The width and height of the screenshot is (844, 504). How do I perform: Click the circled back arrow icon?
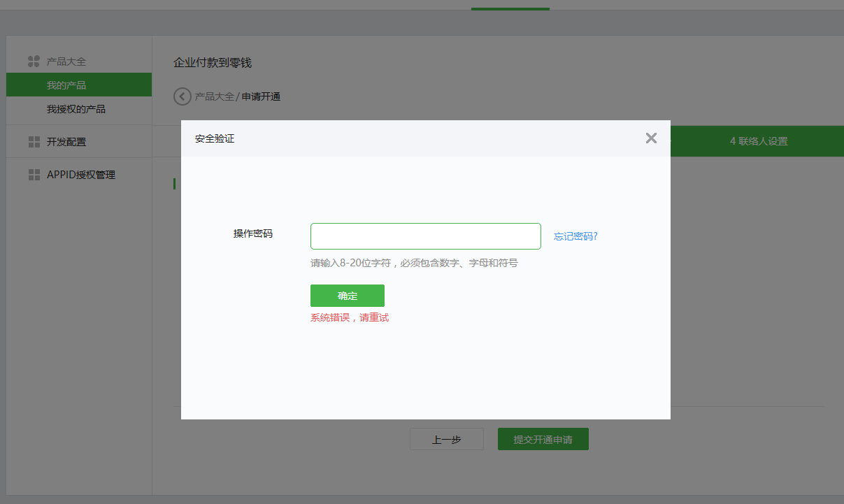182,96
